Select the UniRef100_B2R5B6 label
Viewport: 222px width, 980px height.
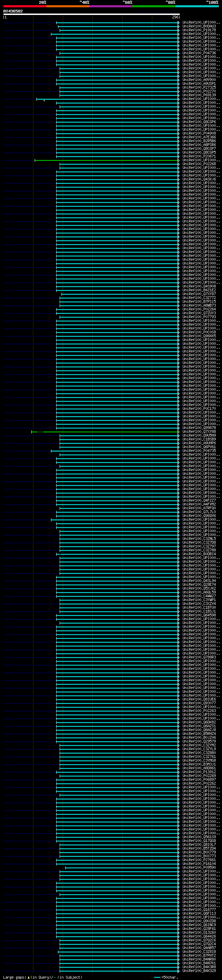pyautogui.click(x=199, y=141)
